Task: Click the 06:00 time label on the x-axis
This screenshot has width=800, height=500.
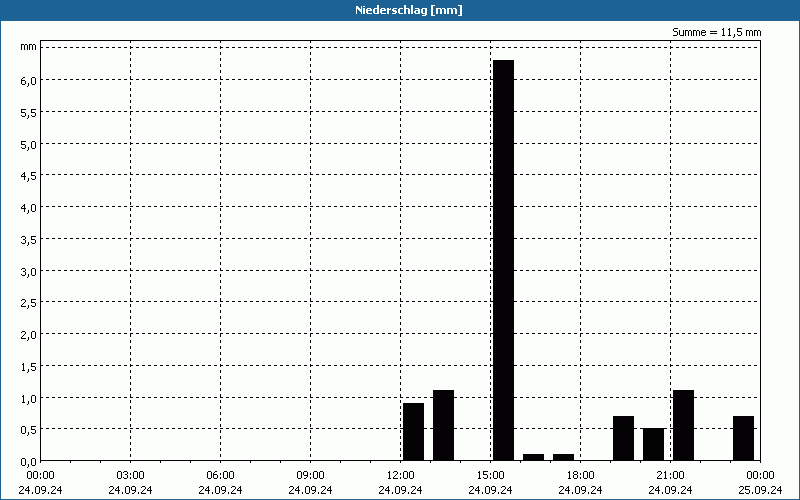Action: click(x=220, y=476)
